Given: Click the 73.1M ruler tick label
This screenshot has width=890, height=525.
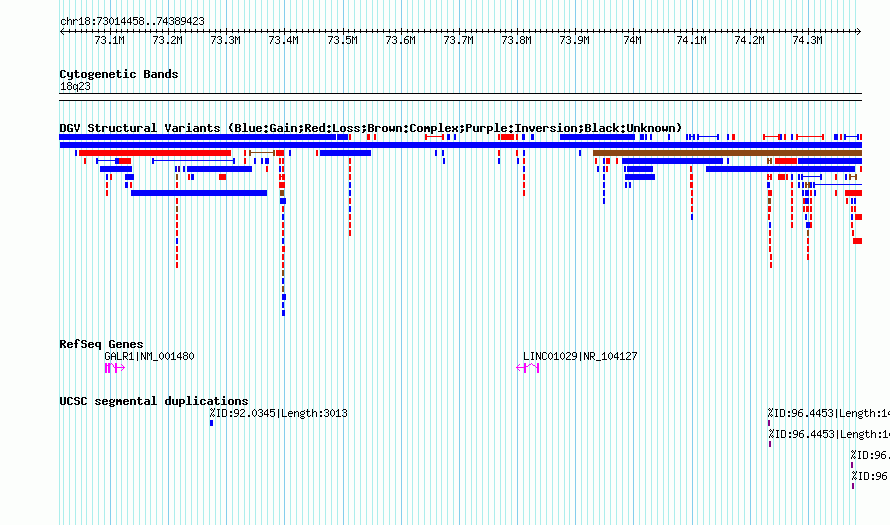Looking at the screenshot, I should 109,40.
